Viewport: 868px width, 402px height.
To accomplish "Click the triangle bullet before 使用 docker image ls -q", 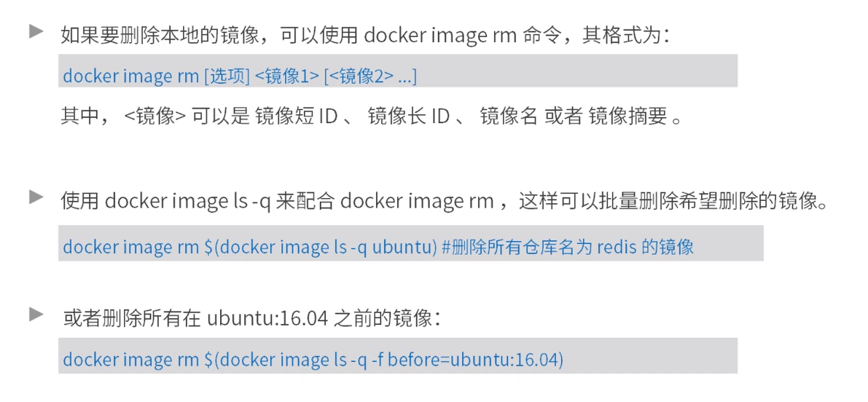I will pyautogui.click(x=36, y=196).
